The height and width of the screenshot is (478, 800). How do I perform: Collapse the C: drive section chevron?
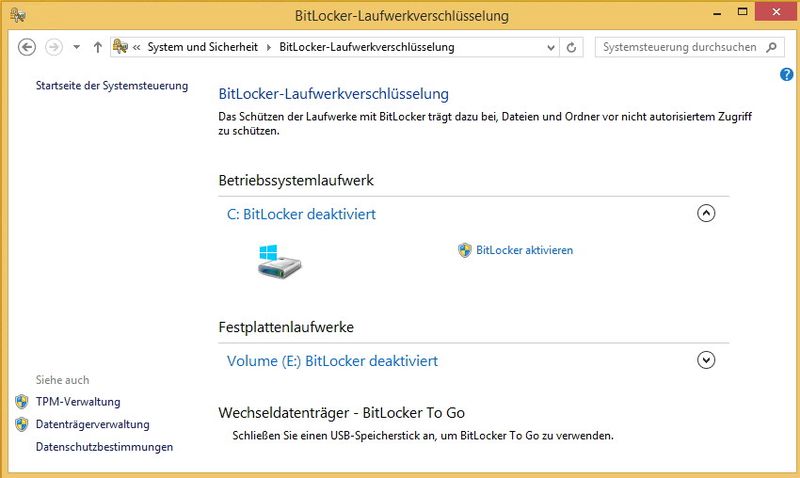tap(706, 213)
